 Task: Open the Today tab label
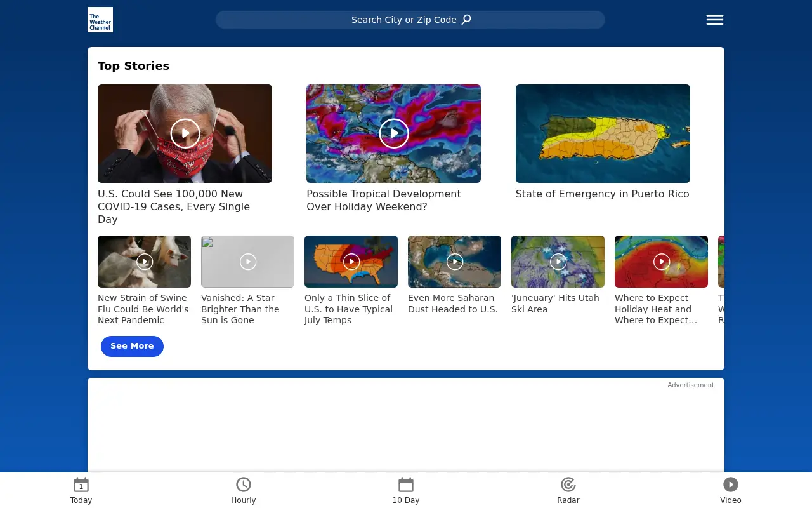coord(81,500)
